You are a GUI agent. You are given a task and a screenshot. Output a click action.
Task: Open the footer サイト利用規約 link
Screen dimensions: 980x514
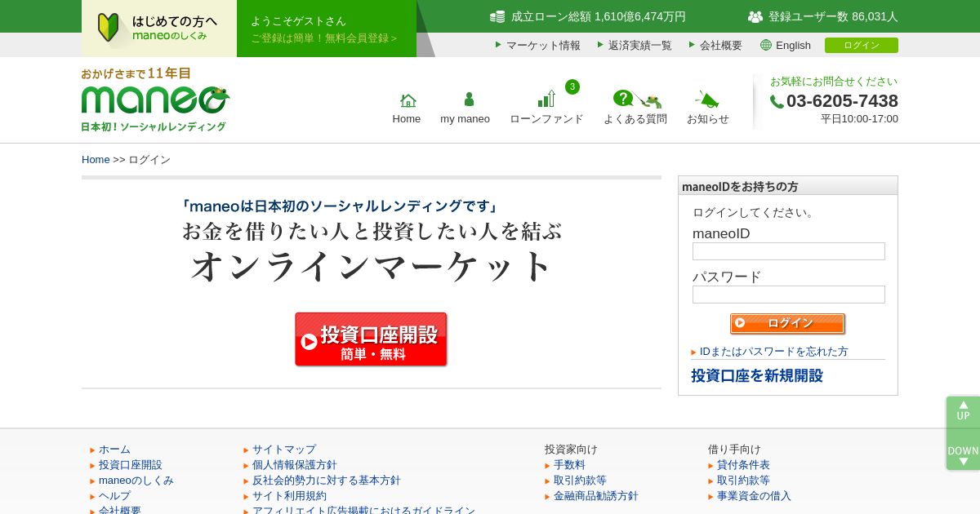point(289,495)
